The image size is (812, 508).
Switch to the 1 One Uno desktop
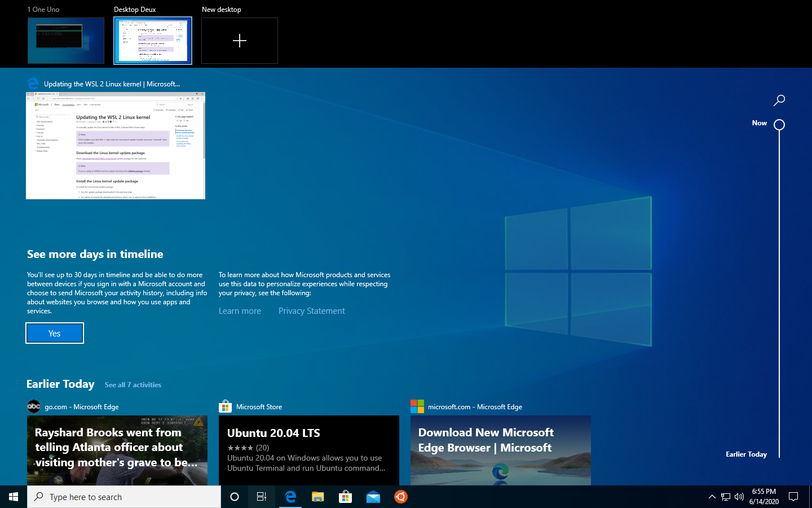(66, 41)
